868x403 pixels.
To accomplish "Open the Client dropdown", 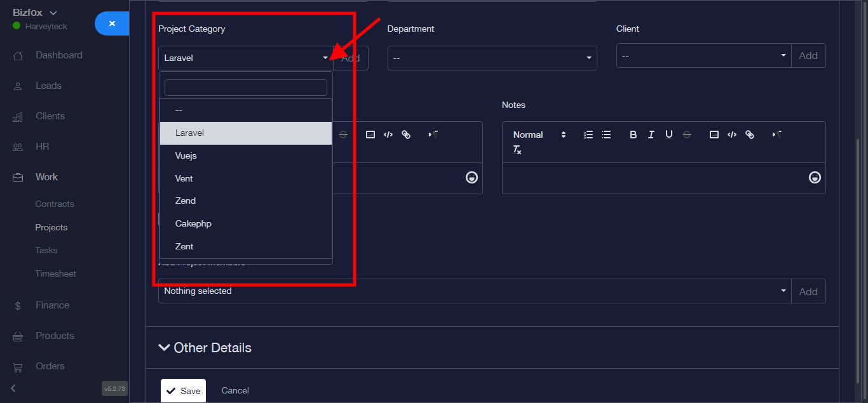I will 703,56.
